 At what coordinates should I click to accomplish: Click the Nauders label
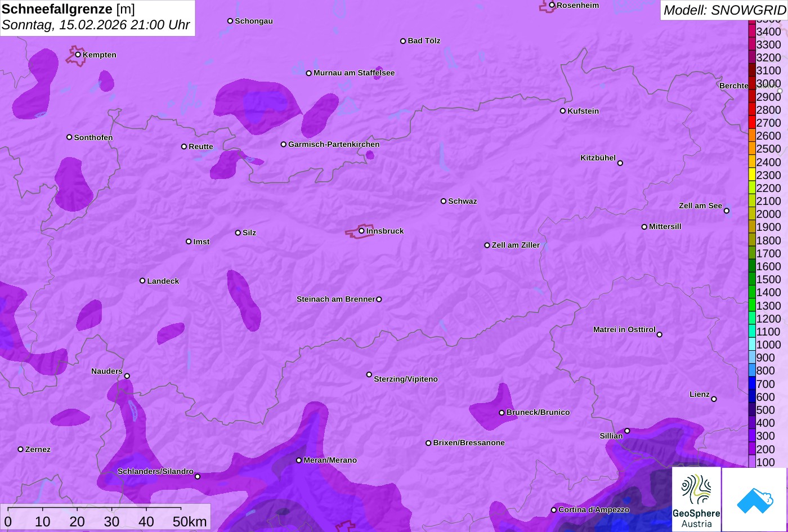point(107,371)
